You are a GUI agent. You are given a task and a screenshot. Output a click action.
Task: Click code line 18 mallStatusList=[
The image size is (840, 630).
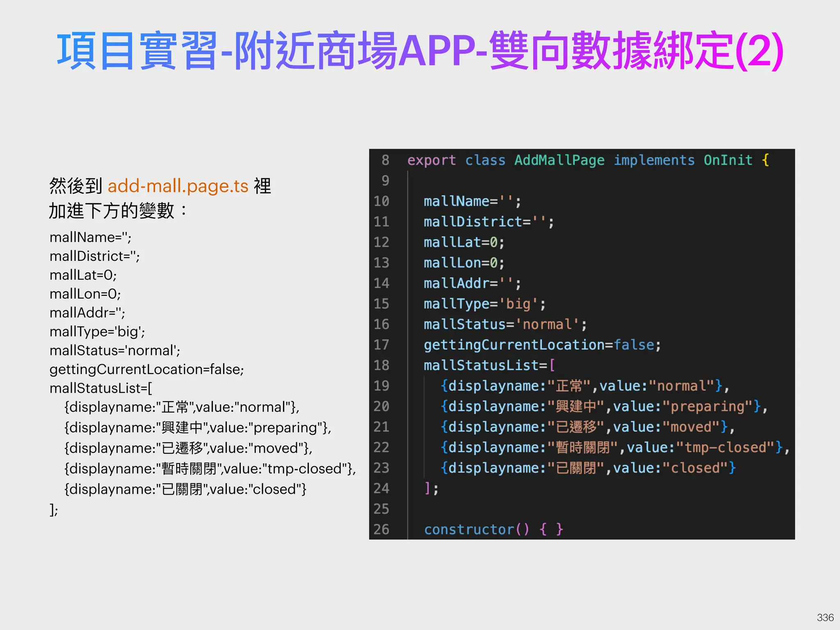489,365
